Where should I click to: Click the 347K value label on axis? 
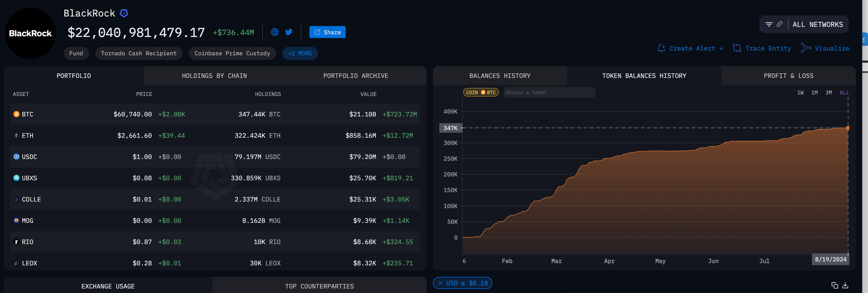tap(450, 128)
